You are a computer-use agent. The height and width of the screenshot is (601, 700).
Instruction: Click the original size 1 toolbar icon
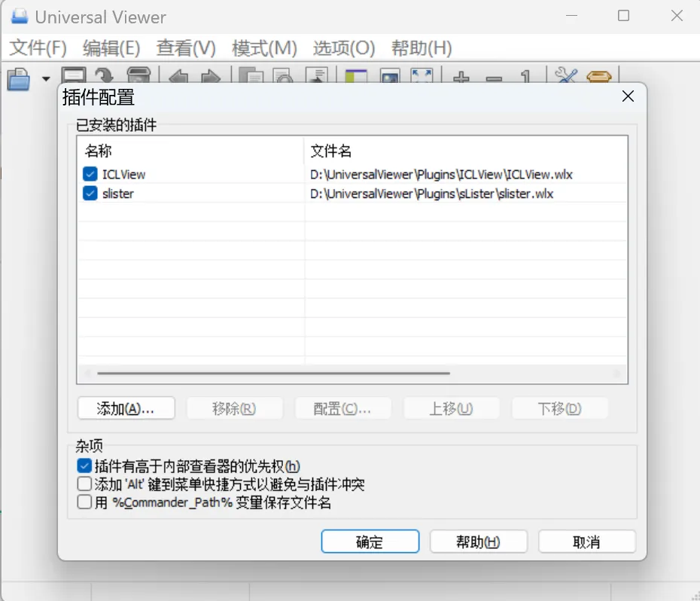coord(526,76)
